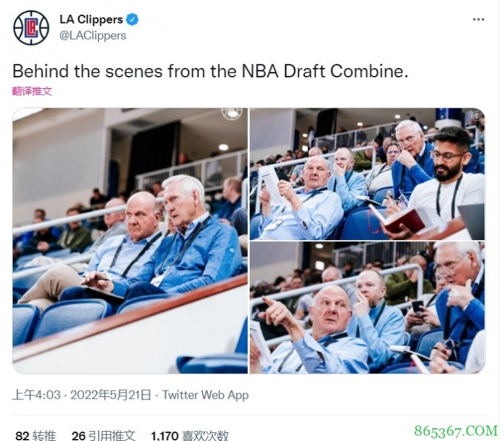Click the 上午4:03 timestamp link

pyautogui.click(x=36, y=395)
